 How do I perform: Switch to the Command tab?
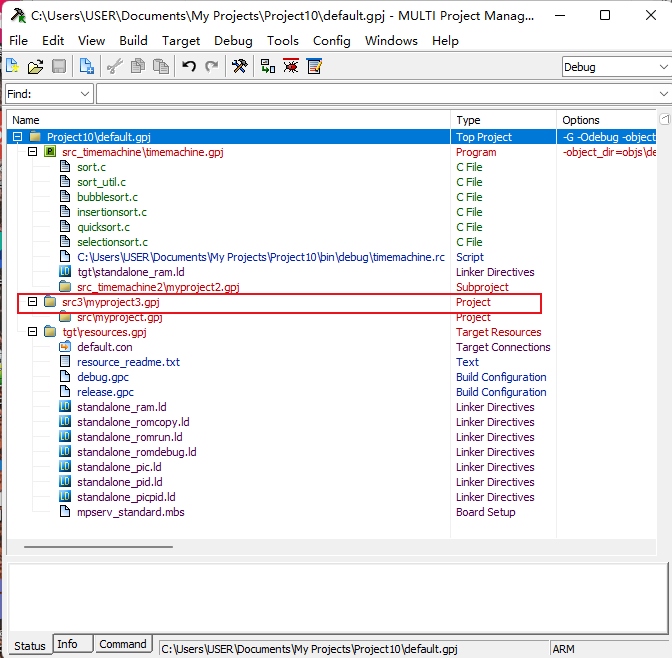click(x=123, y=644)
